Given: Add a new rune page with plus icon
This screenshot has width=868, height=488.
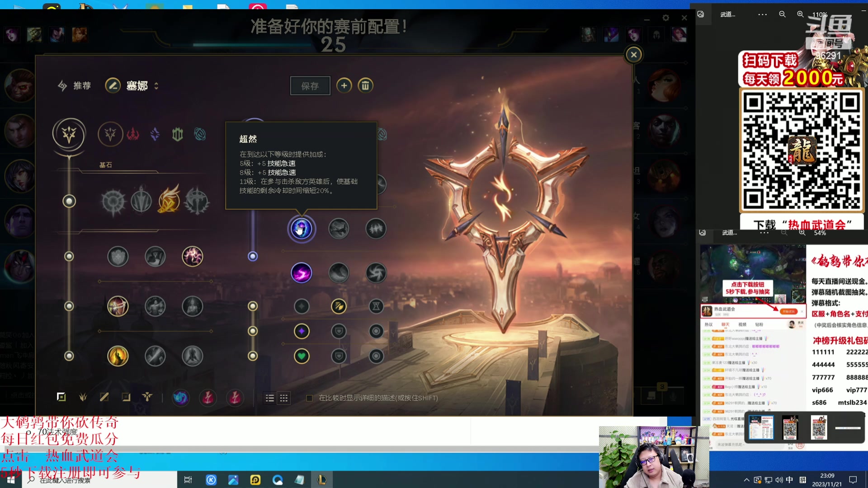Looking at the screenshot, I should coord(344,85).
